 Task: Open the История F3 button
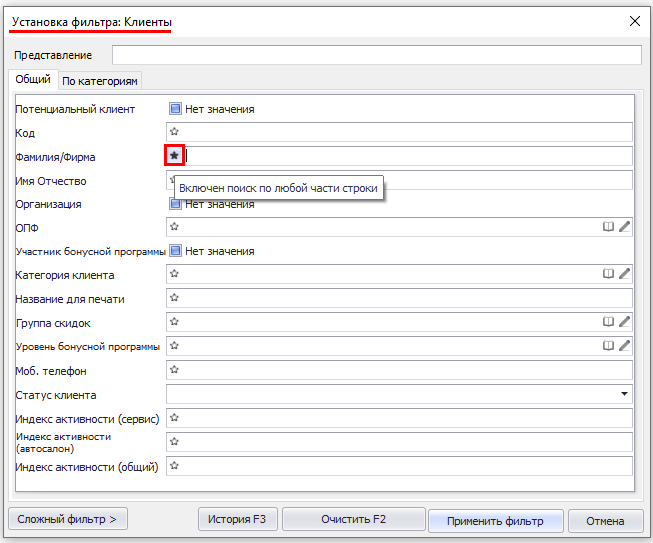tap(238, 519)
